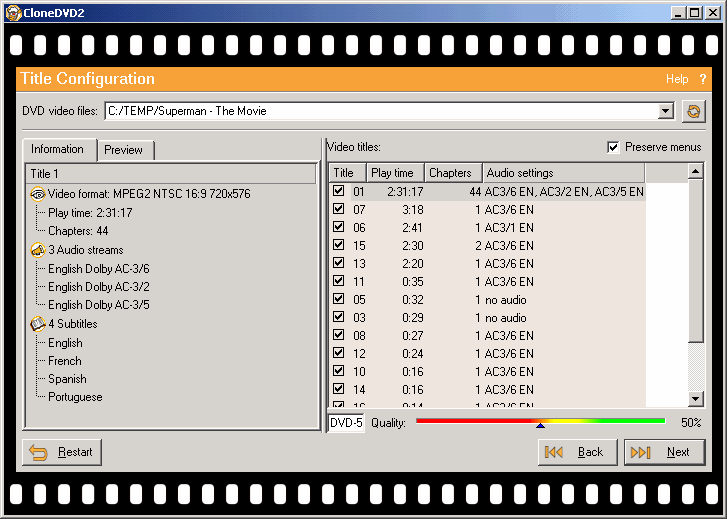Click the Quality slider blue marker
The image size is (727, 519).
click(x=540, y=426)
